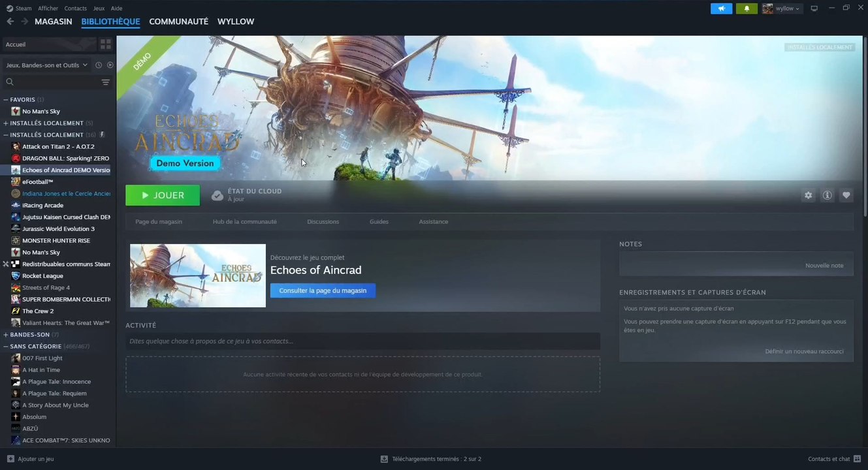This screenshot has height=470, width=868.
Task: Expand the first INSTALLÉS LOCALEMENT (5) category
Action: pyautogui.click(x=6, y=123)
